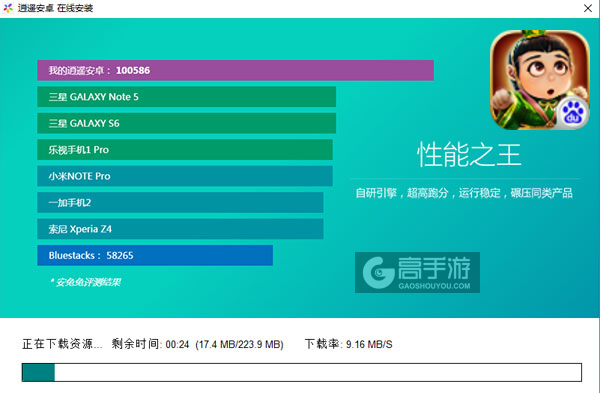The image size is (600, 393).
Task: Click the Baidu paw badge on the game icon
Action: click(x=572, y=113)
